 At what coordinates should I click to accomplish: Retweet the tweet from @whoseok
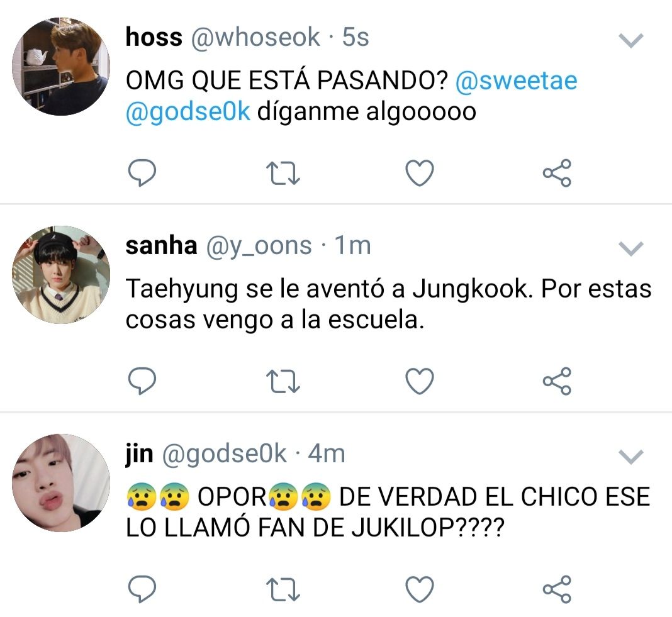[283, 173]
